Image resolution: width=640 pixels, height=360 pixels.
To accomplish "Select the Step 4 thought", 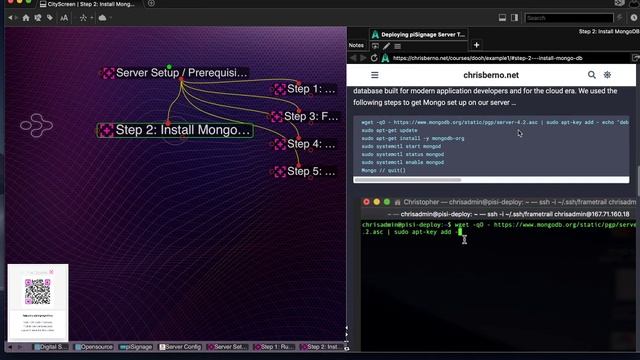I will 311,144.
